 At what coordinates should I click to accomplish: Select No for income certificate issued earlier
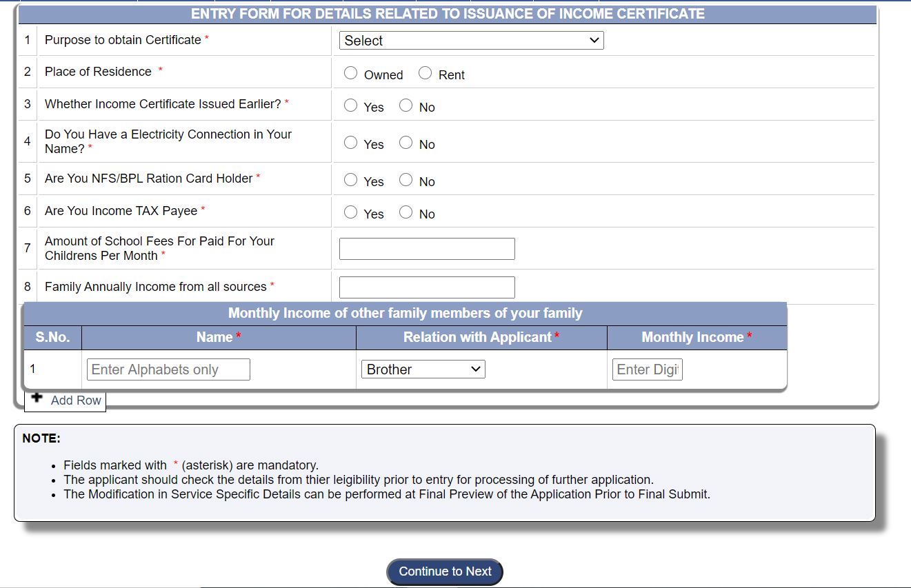tap(406, 105)
